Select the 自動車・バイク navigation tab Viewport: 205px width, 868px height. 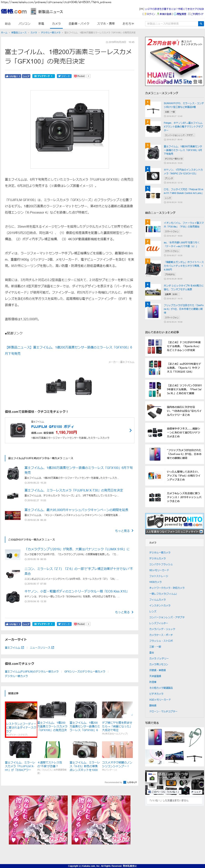79,24
